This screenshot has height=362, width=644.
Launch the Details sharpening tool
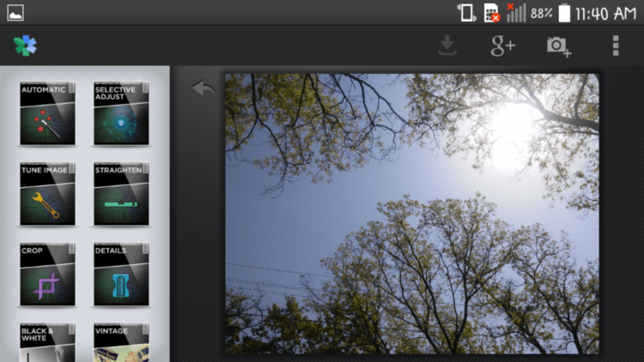pyautogui.click(x=121, y=275)
